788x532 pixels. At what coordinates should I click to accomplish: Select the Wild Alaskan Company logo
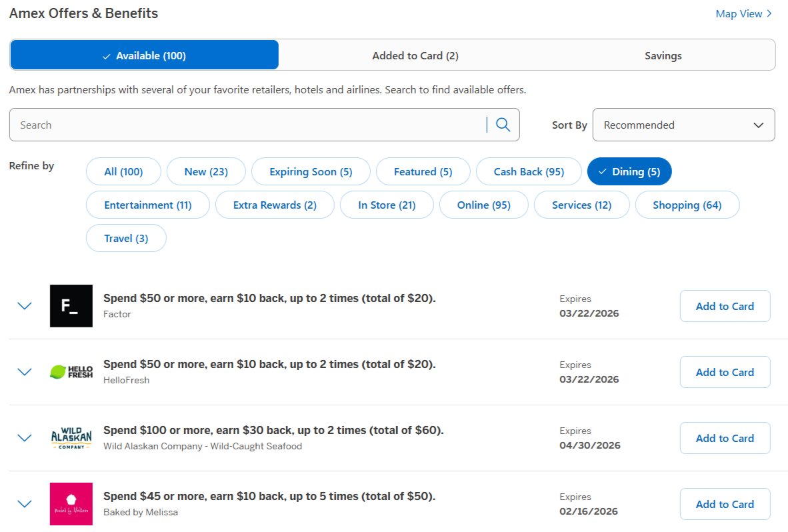pyautogui.click(x=71, y=438)
